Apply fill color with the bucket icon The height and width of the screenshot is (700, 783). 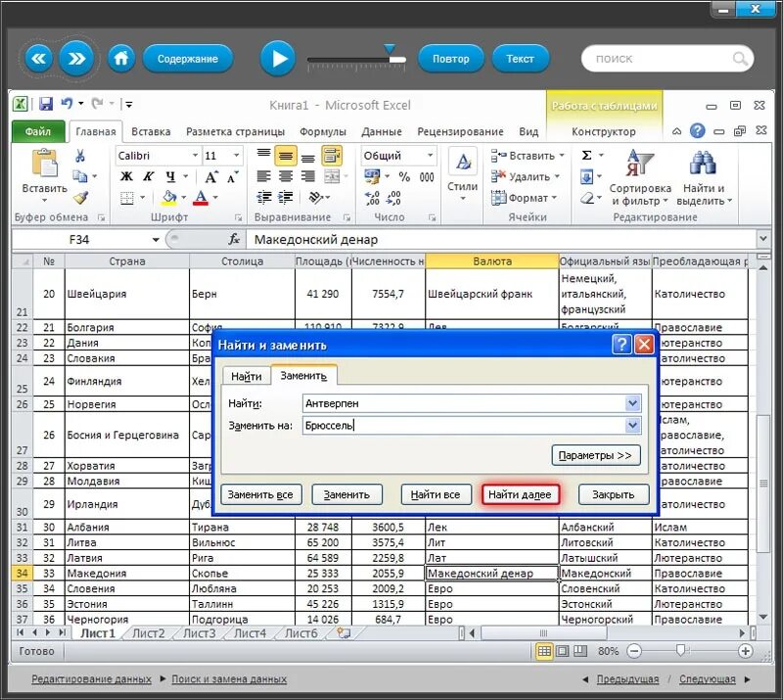pyautogui.click(x=169, y=198)
